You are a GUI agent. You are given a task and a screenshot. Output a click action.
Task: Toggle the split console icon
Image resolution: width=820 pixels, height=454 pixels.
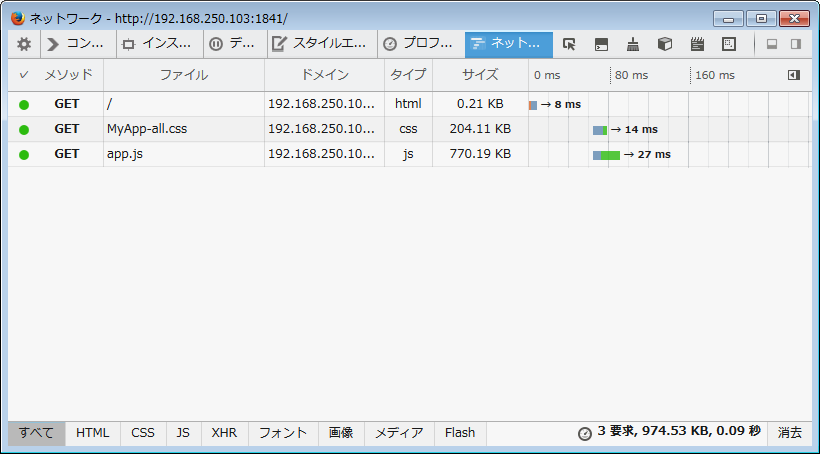(601, 44)
